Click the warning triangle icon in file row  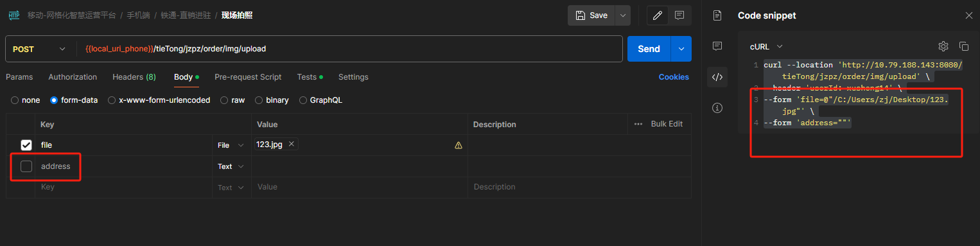pos(459,145)
